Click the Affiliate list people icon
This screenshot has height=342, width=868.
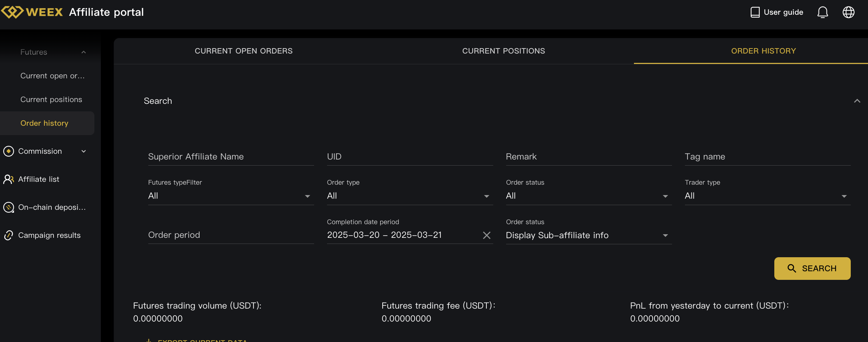(x=9, y=179)
